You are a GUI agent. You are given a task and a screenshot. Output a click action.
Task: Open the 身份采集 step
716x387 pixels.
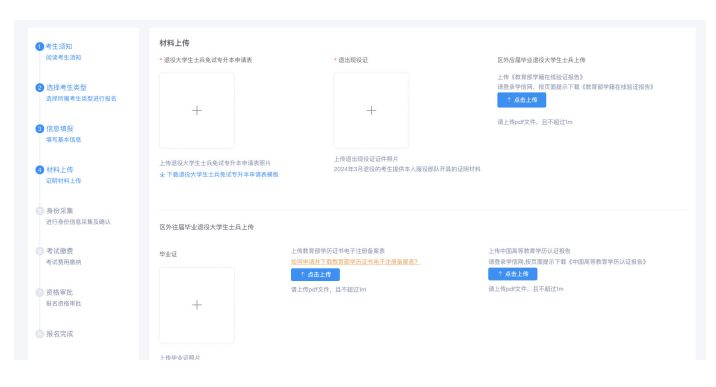coord(60,210)
